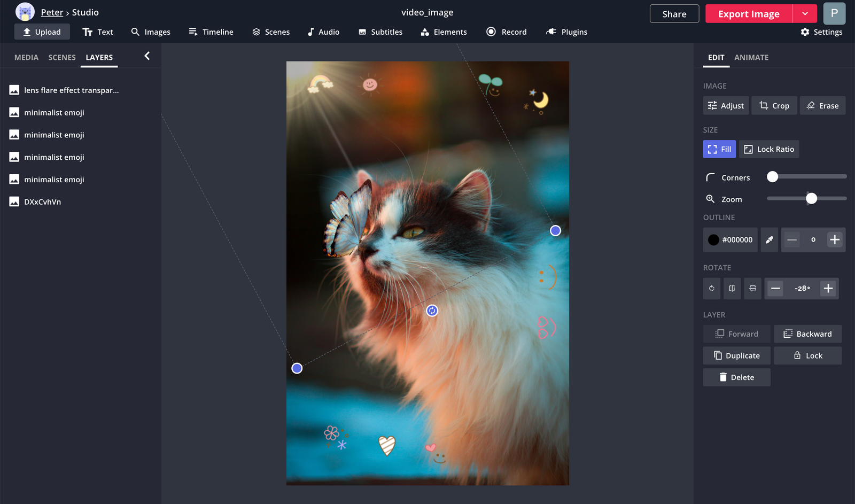Pick outline color with the eyedropper

pos(770,239)
